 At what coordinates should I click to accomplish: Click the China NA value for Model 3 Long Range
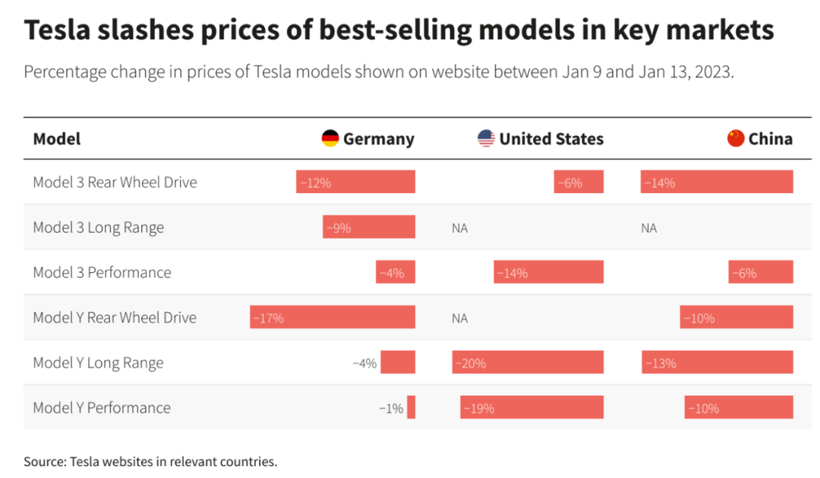coord(649,228)
